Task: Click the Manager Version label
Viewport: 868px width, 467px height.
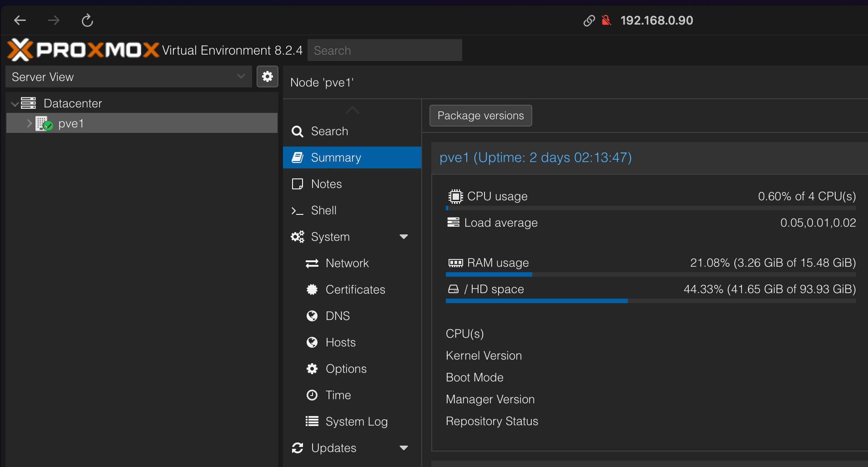Action: (490, 399)
